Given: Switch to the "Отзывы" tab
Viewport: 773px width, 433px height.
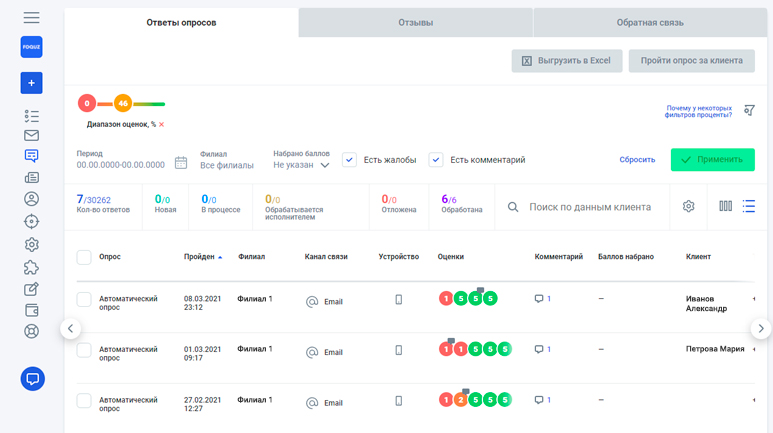Looking at the screenshot, I should pyautogui.click(x=415, y=22).
